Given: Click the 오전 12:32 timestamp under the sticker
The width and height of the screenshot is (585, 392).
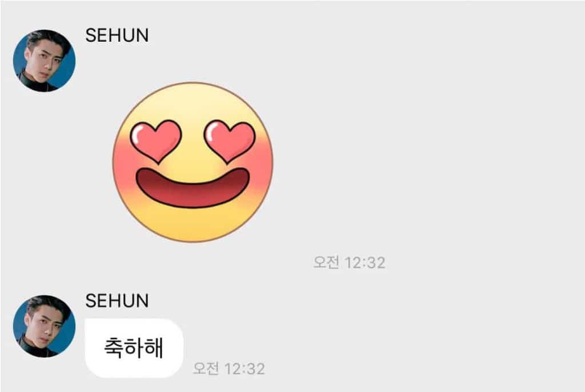Looking at the screenshot, I should 349,262.
